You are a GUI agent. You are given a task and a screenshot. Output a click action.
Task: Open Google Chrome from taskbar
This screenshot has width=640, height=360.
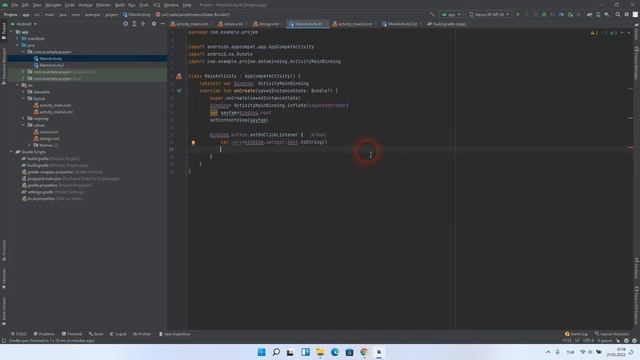364,352
